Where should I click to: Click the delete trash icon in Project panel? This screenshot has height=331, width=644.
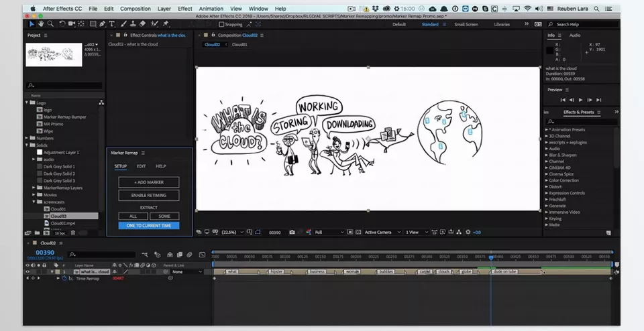click(72, 233)
